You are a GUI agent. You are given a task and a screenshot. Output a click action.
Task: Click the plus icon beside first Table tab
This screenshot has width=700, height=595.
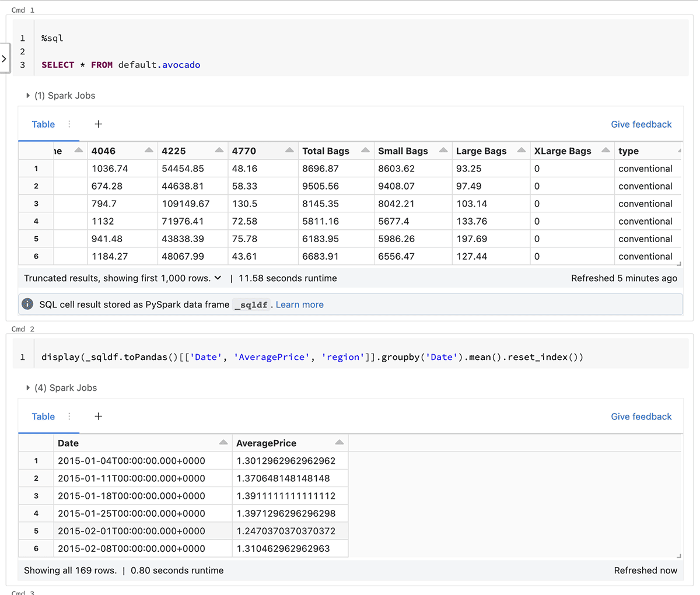point(98,124)
